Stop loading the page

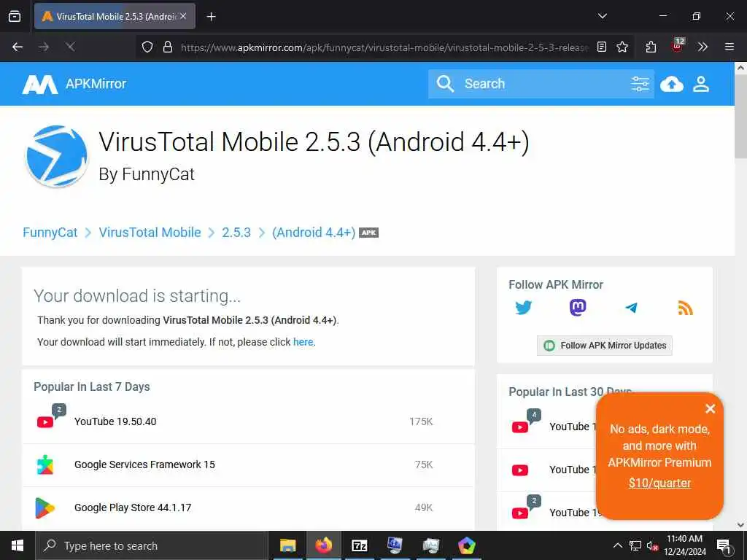pyautogui.click(x=71, y=47)
